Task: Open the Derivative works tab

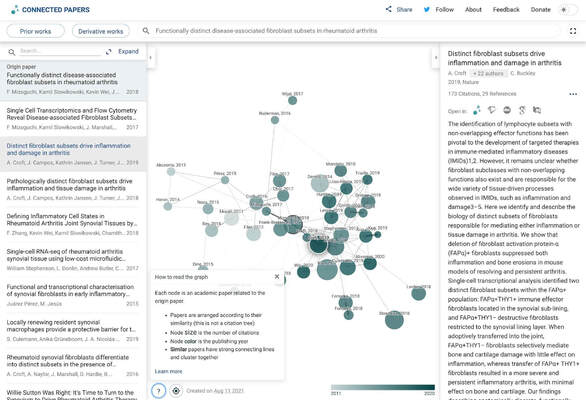Action: point(101,31)
